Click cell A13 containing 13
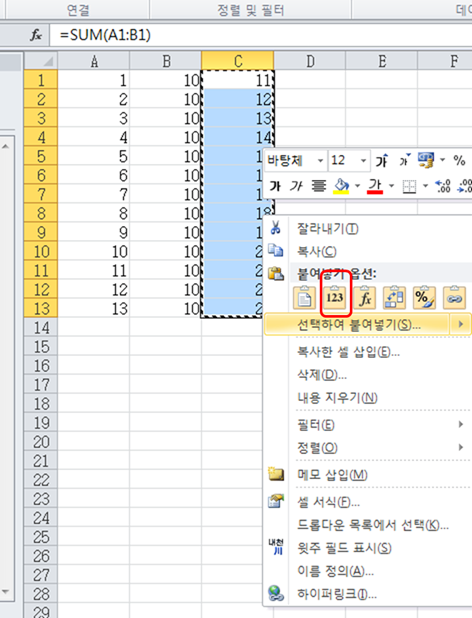472x618 pixels. 94,309
